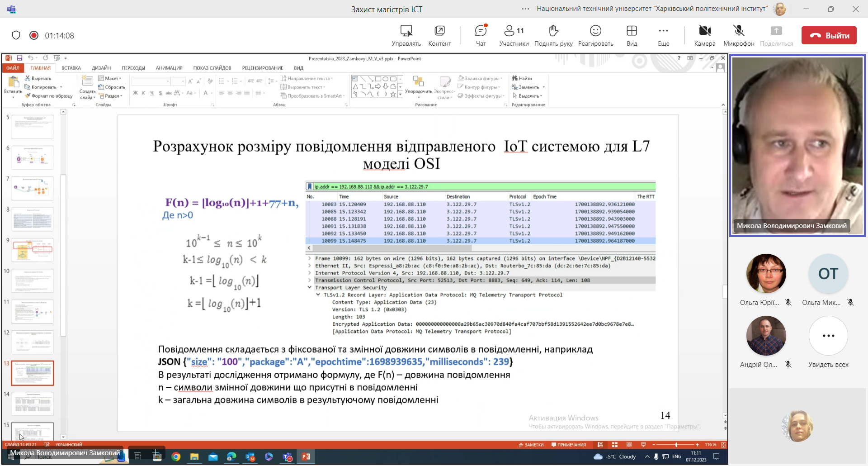Open the View layout options
The width and height of the screenshot is (868, 466).
click(632, 35)
